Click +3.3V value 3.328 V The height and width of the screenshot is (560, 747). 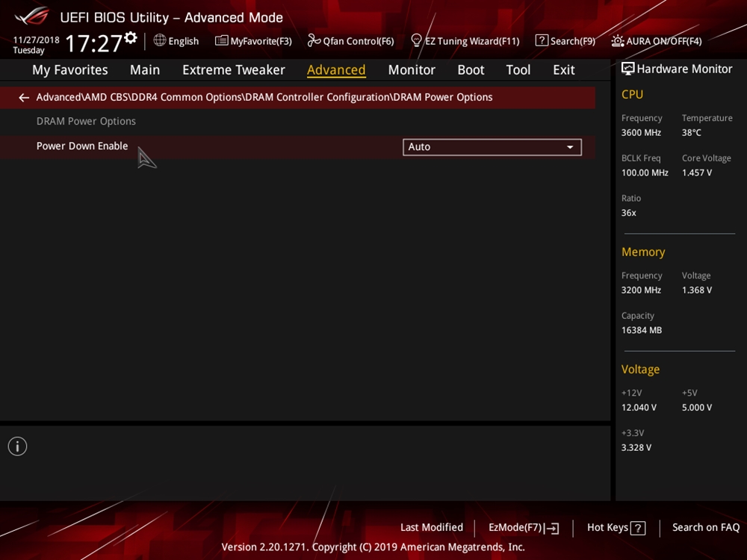click(x=636, y=447)
